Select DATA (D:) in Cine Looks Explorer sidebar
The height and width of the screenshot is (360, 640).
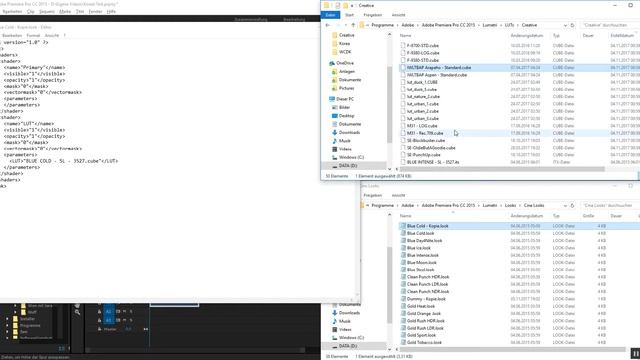[x=348, y=346]
